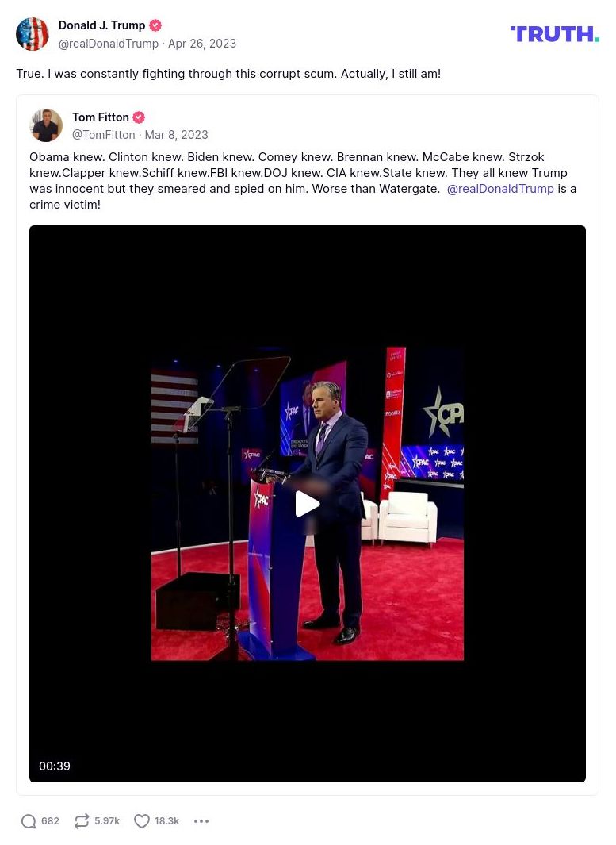Viewport: 616px width, 845px height.
Task: Open Tom Fitton's profile picture
Action: coord(46,125)
